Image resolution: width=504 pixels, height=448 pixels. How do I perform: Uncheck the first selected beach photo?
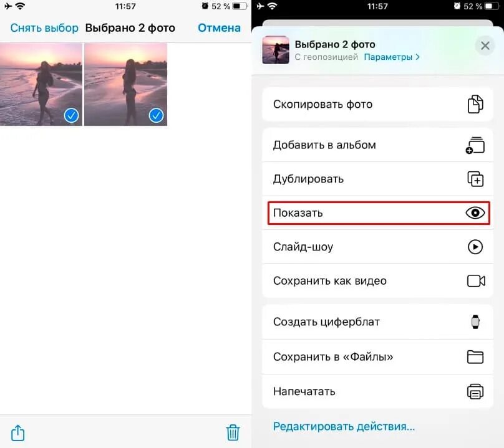pos(41,84)
